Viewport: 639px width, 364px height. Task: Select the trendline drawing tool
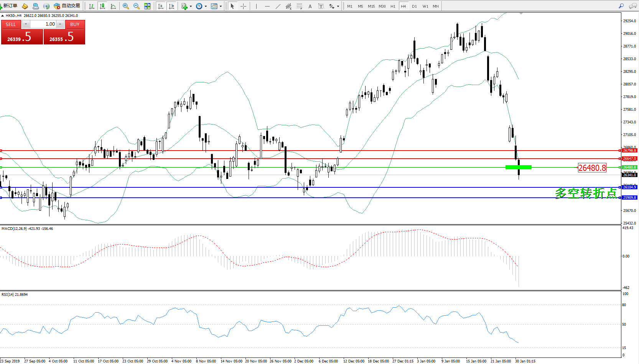pyautogui.click(x=278, y=6)
